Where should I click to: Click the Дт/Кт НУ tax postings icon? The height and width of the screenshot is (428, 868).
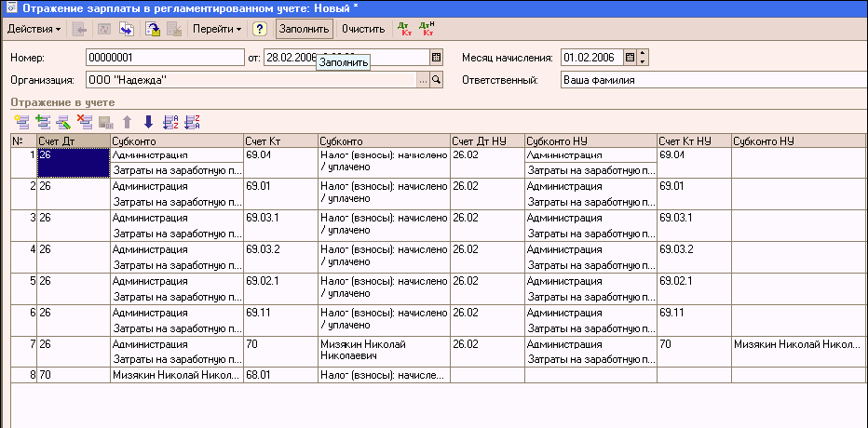point(427,29)
